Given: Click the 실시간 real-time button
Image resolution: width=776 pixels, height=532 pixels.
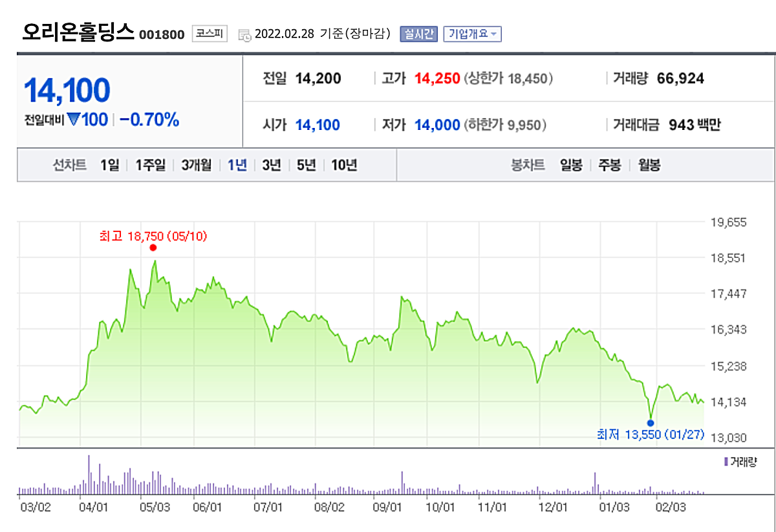Looking at the screenshot, I should [419, 34].
